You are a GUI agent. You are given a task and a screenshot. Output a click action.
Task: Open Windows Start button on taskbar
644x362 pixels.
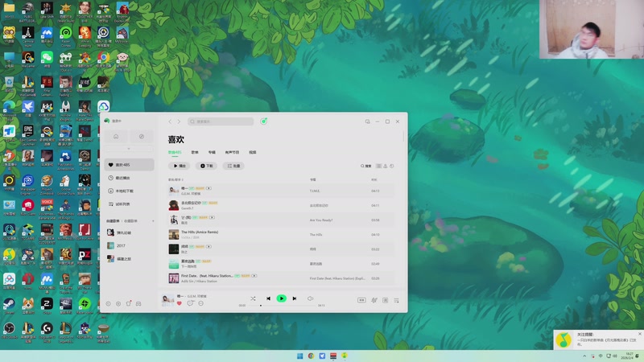tap(299, 356)
